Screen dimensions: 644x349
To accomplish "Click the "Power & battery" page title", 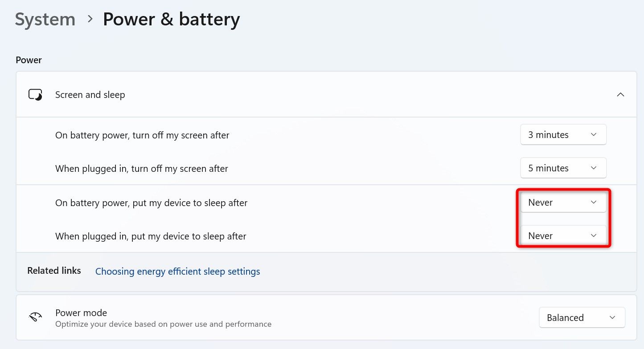I will tap(171, 20).
